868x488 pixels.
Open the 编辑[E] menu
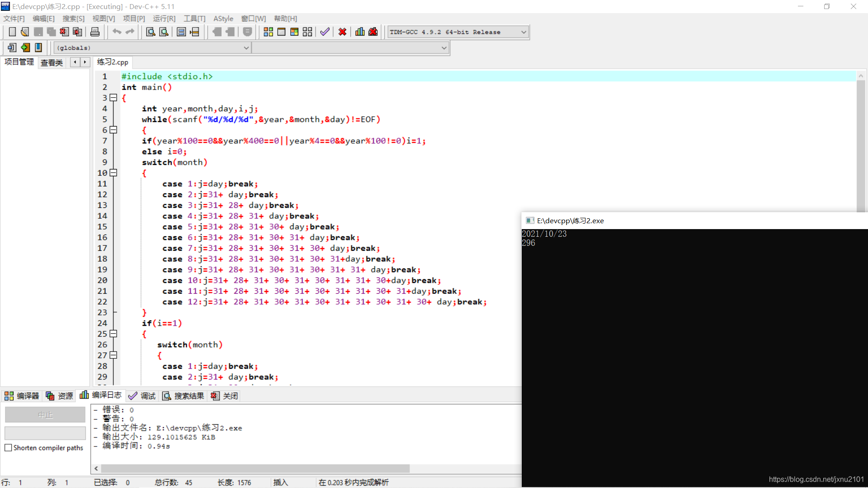[x=43, y=19]
